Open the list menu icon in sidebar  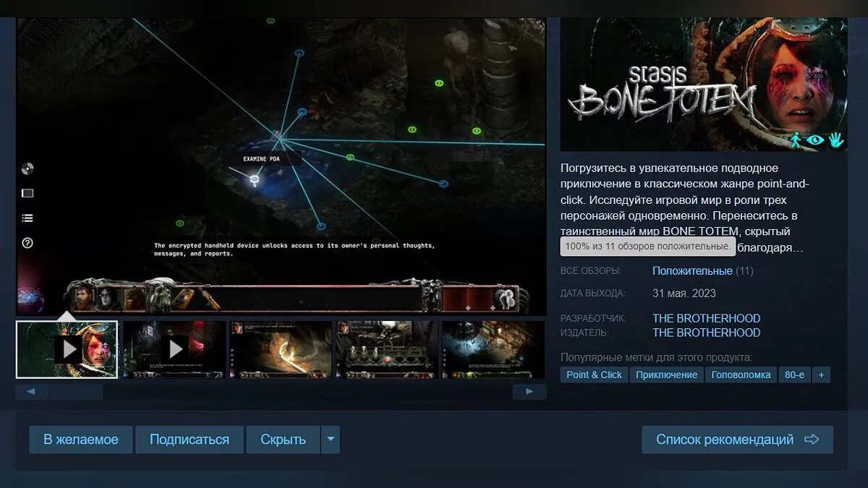27,218
